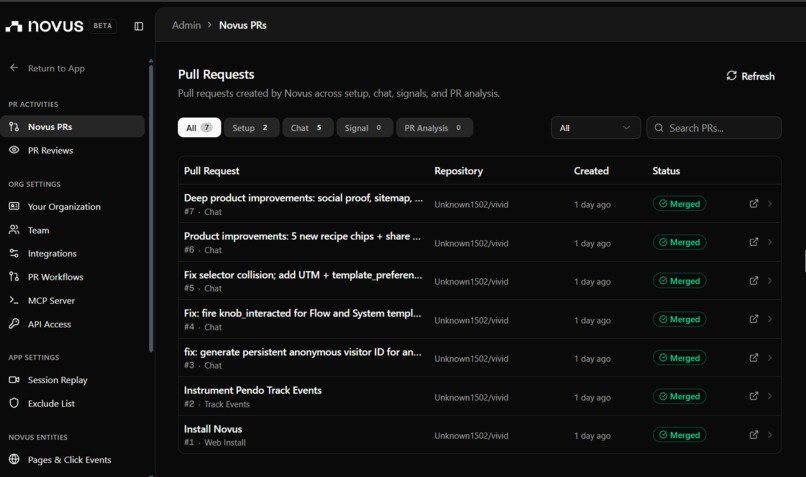The image size is (806, 477).
Task: Click the API Access key icon
Action: click(14, 324)
